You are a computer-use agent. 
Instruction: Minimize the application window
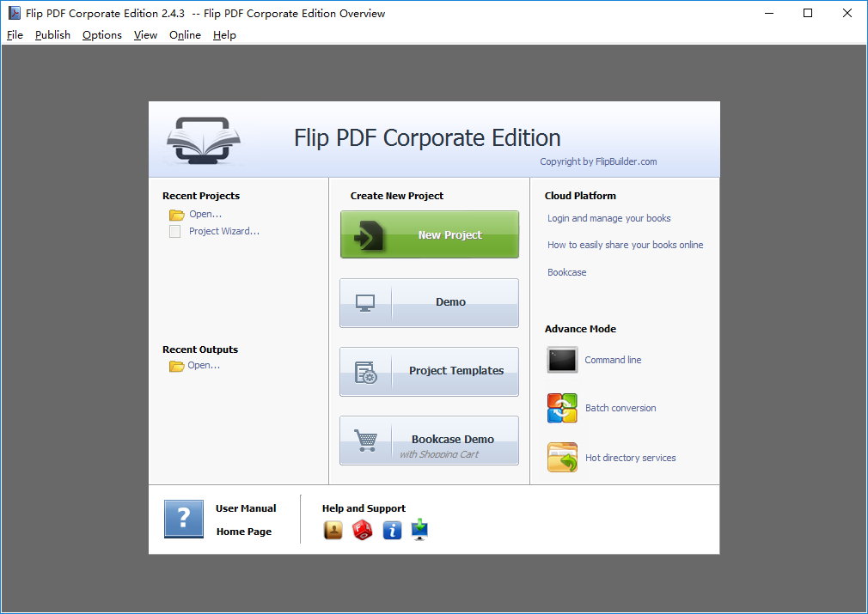coord(769,13)
